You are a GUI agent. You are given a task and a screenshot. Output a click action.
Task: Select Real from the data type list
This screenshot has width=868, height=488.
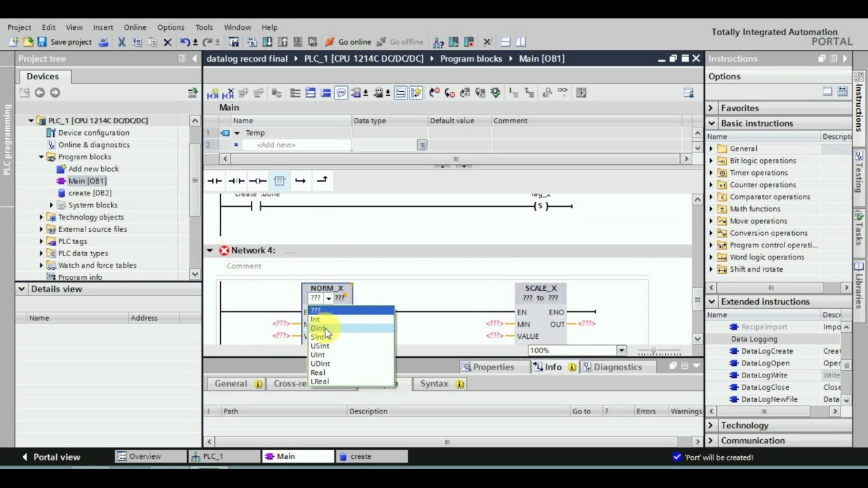(x=351, y=372)
